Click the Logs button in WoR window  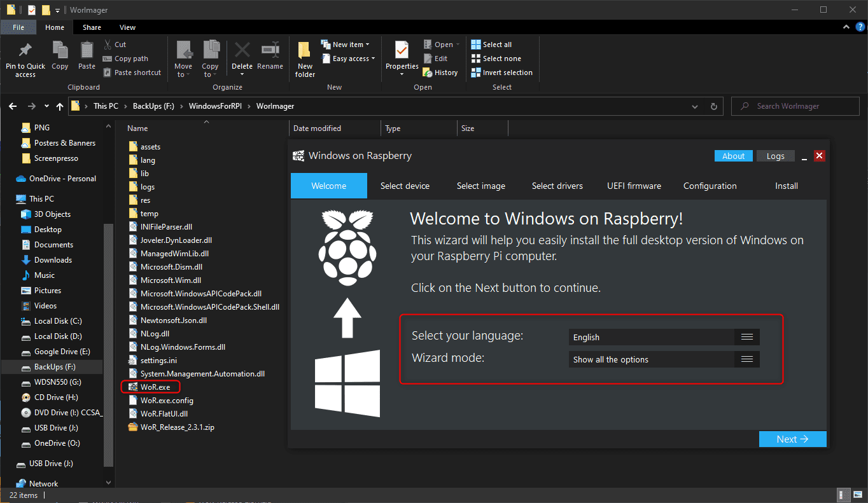click(x=775, y=156)
